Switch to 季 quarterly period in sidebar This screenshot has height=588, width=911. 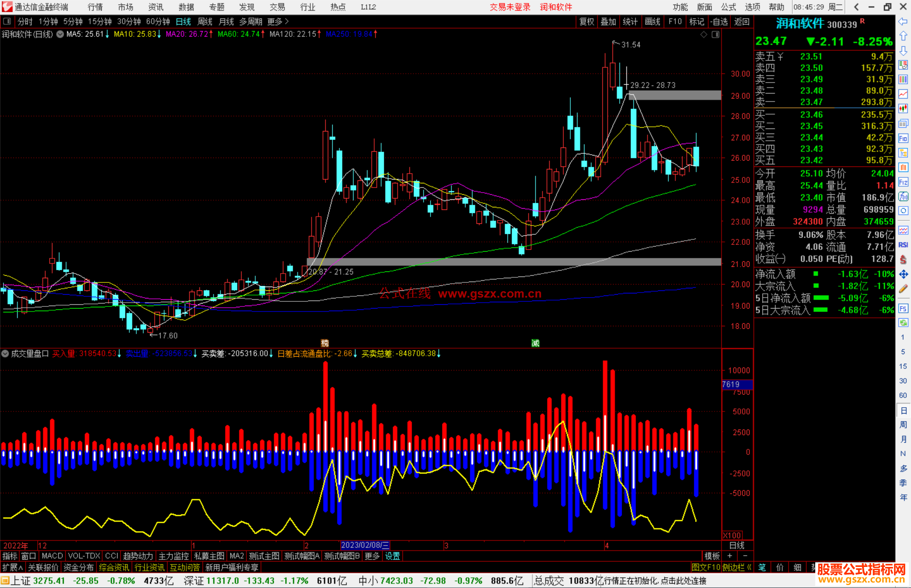point(903,483)
